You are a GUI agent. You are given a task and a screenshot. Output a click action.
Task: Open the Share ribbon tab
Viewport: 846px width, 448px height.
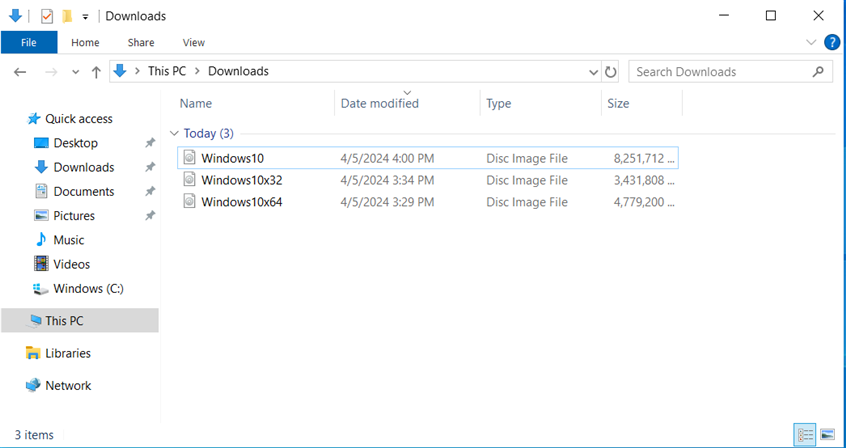[141, 42]
